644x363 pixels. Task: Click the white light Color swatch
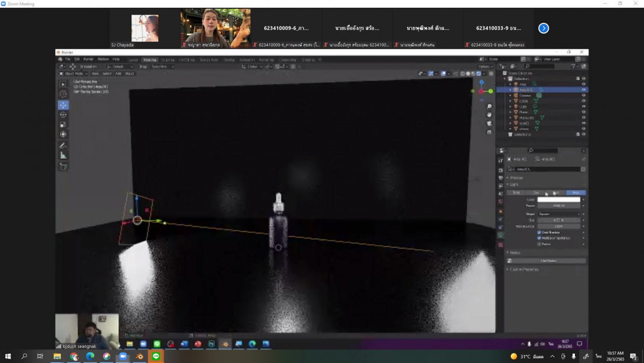pos(559,200)
